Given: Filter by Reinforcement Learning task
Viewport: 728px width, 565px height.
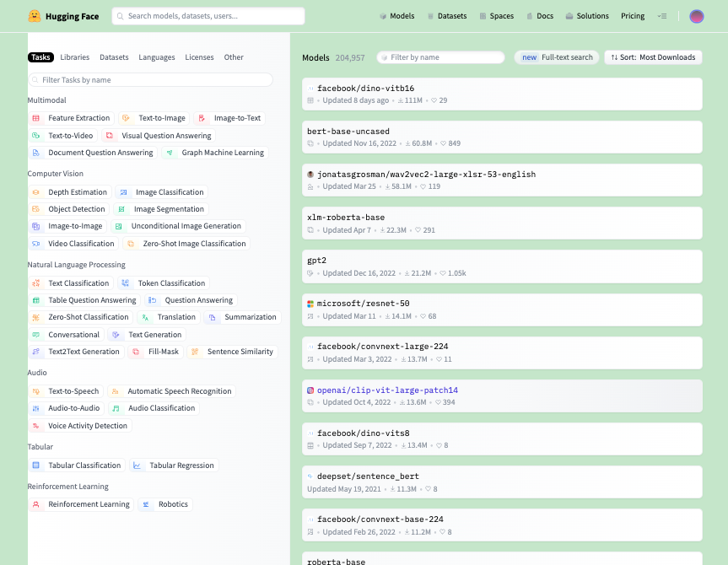Looking at the screenshot, I should tap(81, 504).
